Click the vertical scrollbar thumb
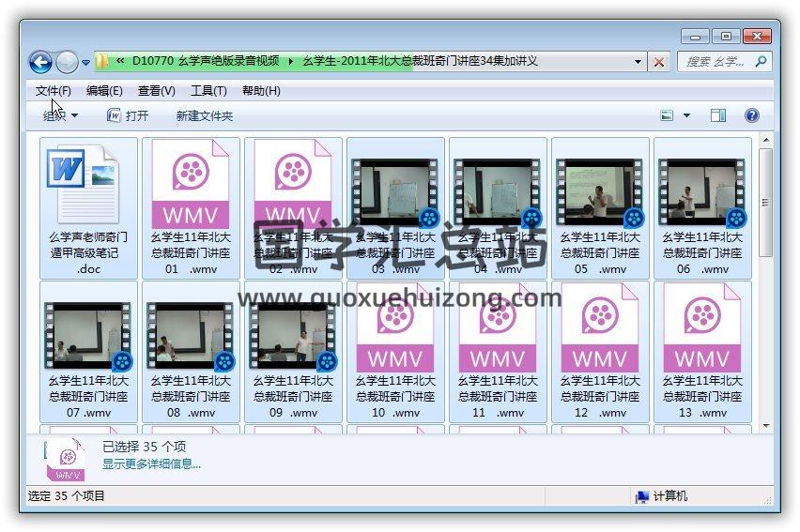Image resolution: width=800 pixels, height=532 pixels. pos(766,203)
